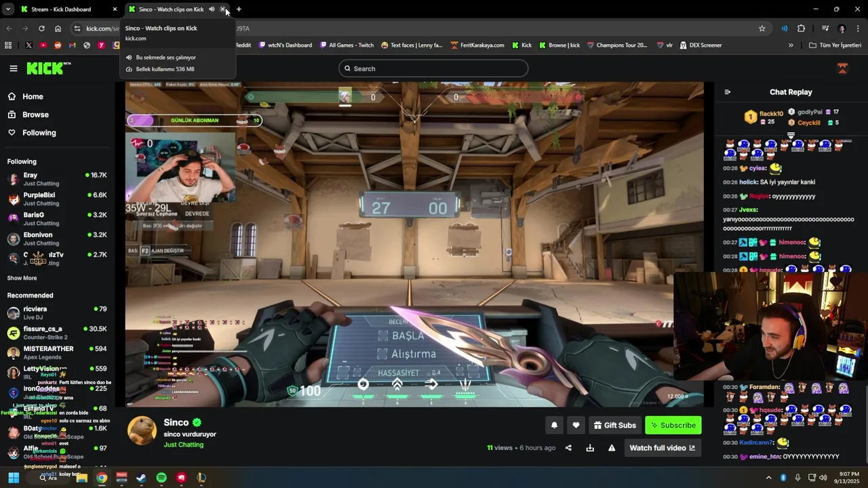Screen dimensions: 868x488
Task: Open Spotify in taskbar
Action: coord(161,478)
